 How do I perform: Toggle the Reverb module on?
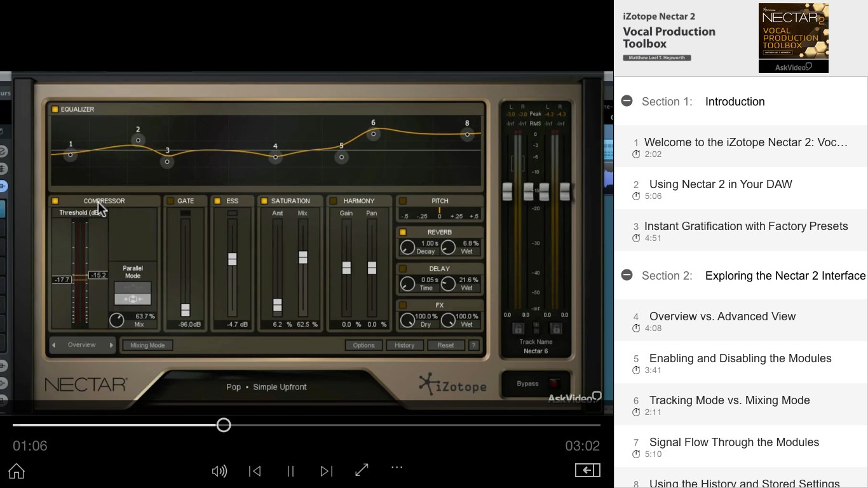tap(402, 231)
